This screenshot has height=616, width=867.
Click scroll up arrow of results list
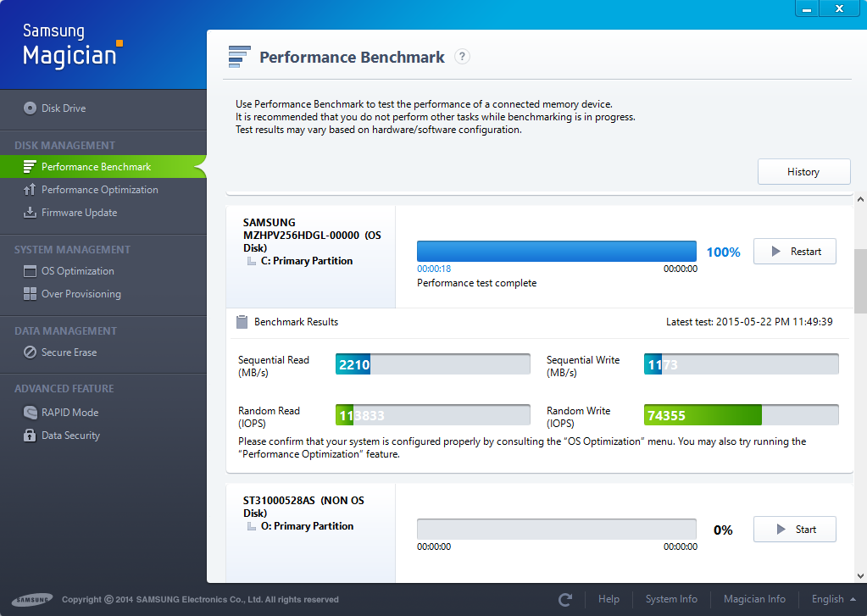point(860,200)
